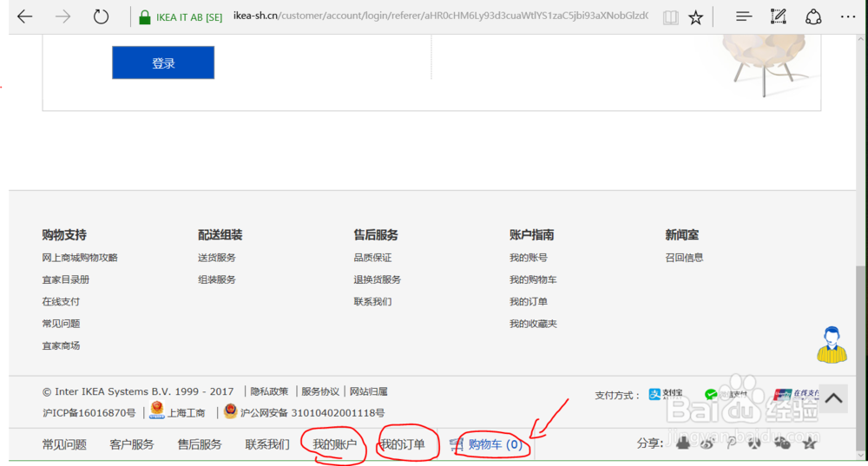Share via Pinterest P icon
This screenshot has width=868, height=466.
[732, 443]
